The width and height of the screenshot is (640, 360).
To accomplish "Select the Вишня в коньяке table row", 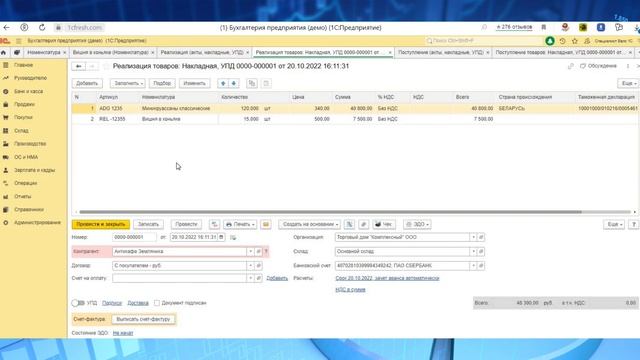I will (x=355, y=119).
